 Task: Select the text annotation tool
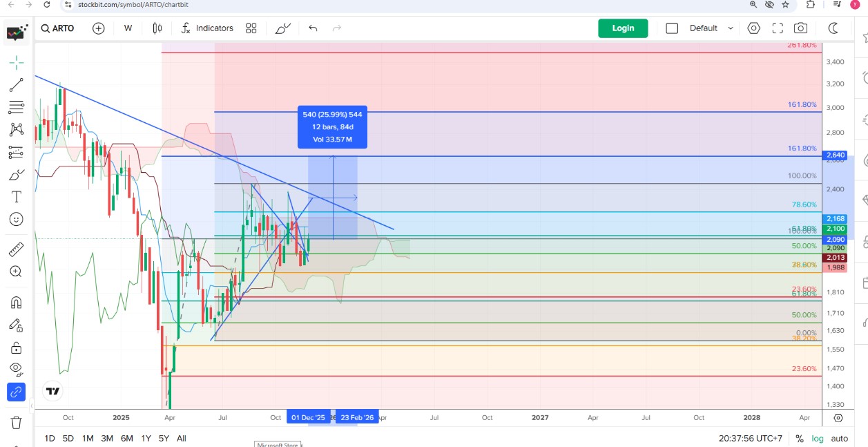tap(17, 197)
